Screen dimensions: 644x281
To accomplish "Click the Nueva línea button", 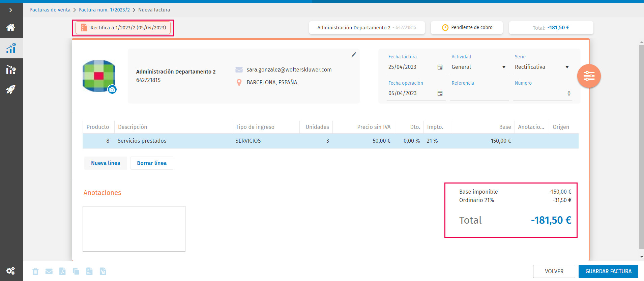I will point(106,163).
